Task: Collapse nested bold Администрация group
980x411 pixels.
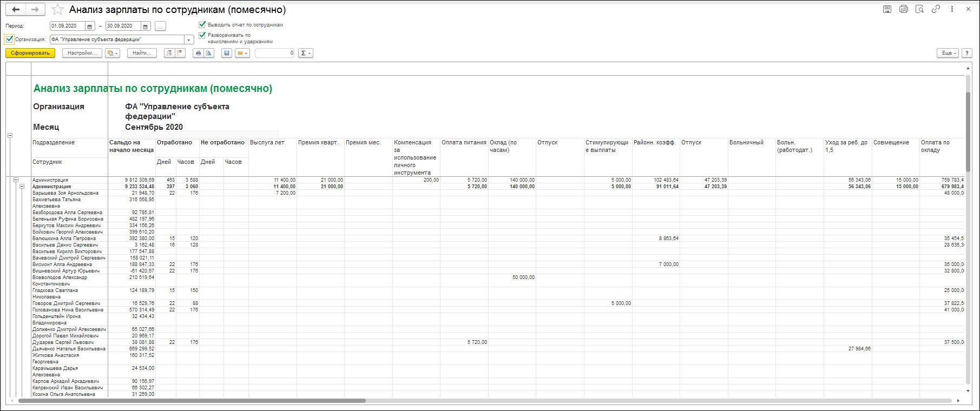Action: [22, 187]
